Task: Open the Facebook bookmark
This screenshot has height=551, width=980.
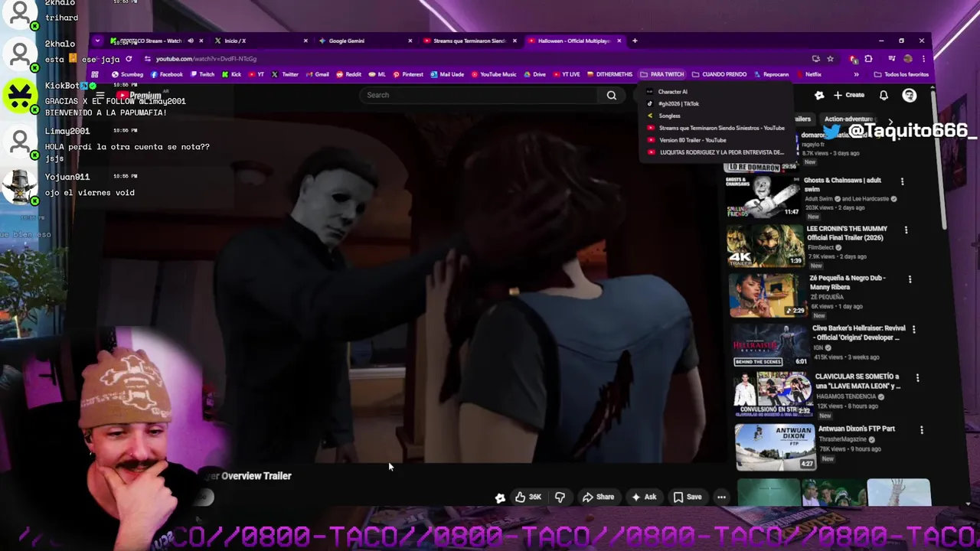Action: [x=166, y=74]
